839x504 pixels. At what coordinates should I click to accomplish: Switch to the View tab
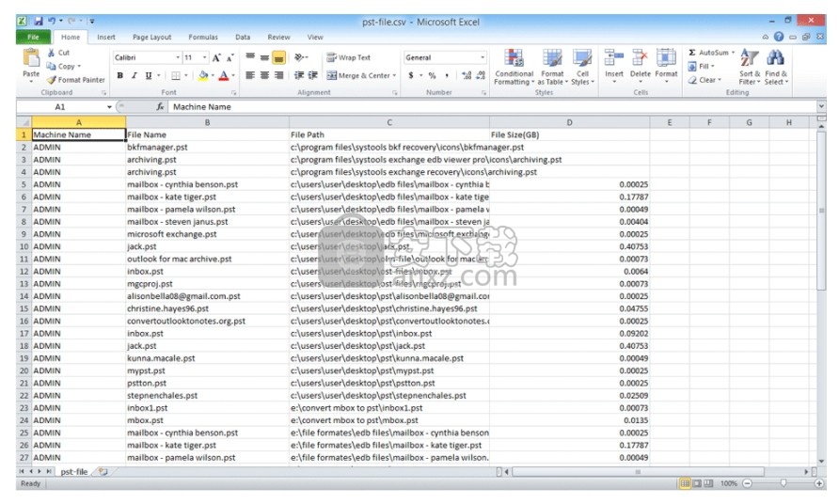(x=315, y=37)
